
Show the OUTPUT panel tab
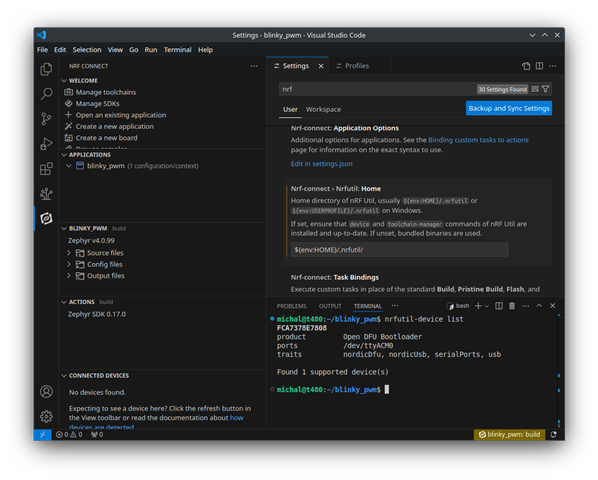click(x=330, y=306)
